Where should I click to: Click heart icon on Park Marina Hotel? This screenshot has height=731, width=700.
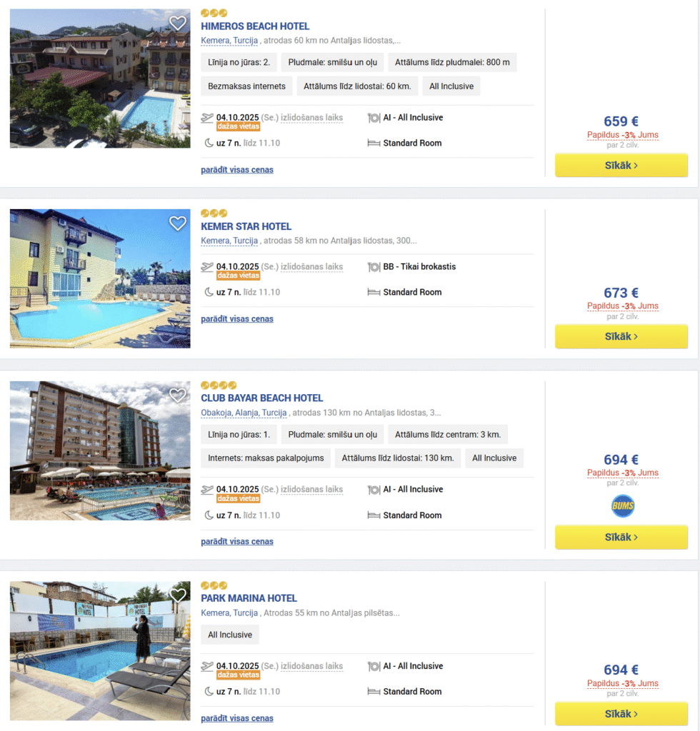[x=177, y=595]
